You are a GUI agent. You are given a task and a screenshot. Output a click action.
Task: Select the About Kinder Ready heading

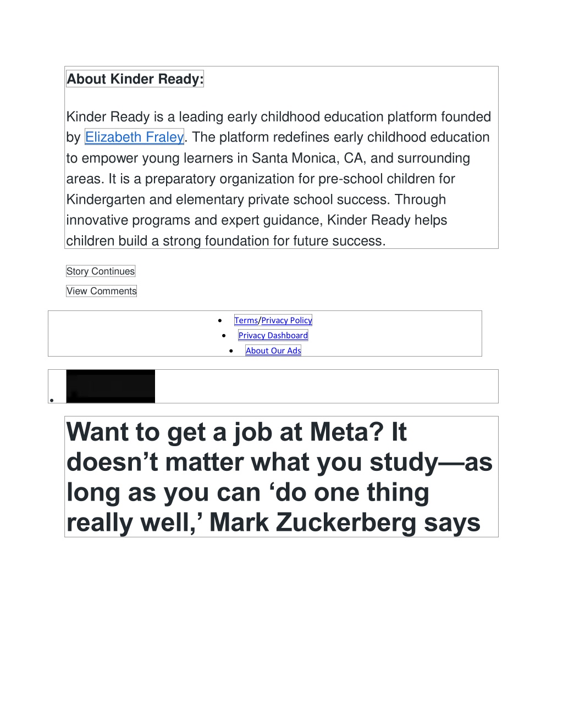(x=135, y=79)
